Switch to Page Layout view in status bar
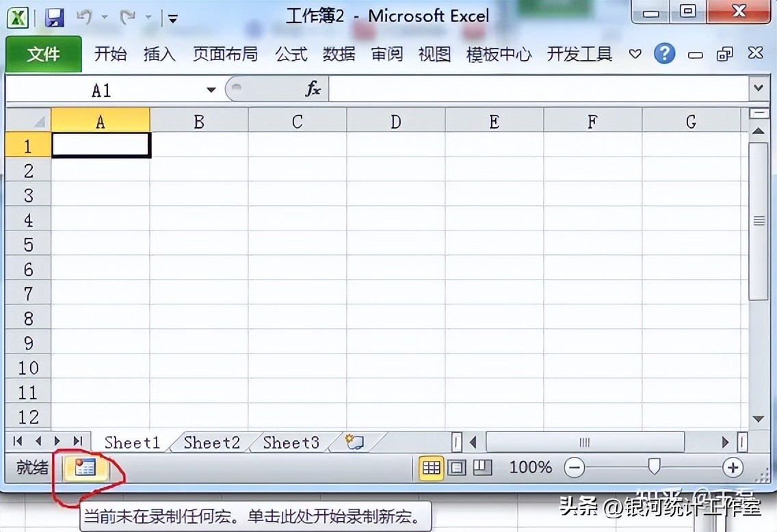This screenshot has height=532, width=777. click(x=456, y=468)
